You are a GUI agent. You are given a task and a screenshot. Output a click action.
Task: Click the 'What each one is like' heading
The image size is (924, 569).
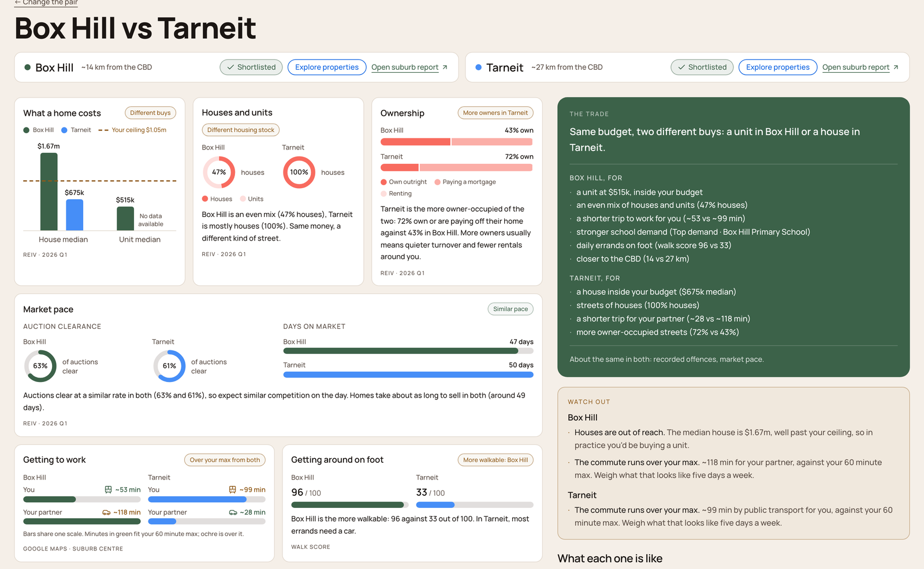click(610, 559)
